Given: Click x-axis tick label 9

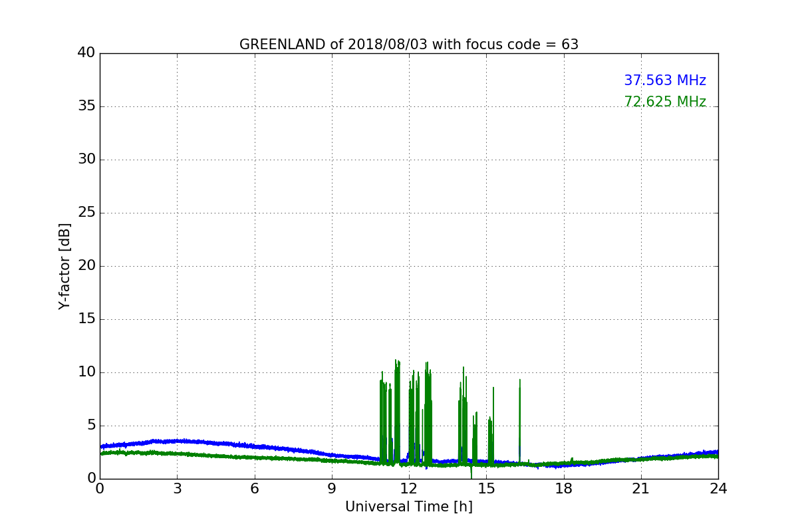Looking at the screenshot, I should point(332,489).
